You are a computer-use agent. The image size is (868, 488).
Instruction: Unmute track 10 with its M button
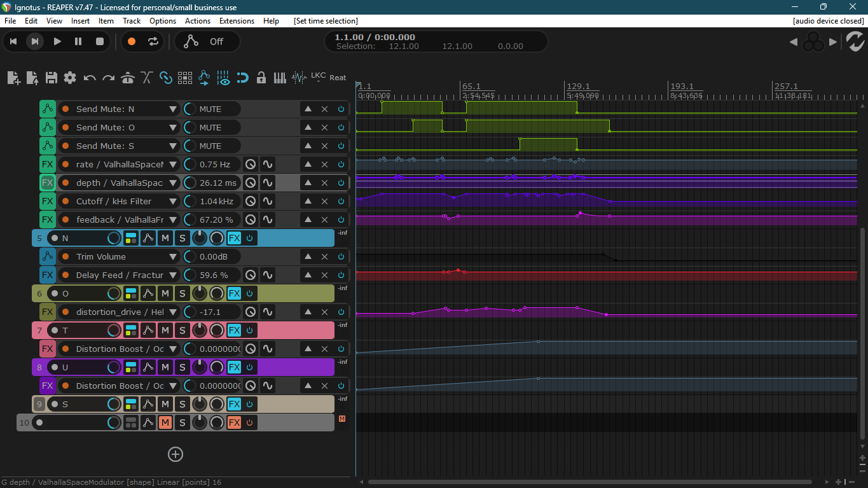[165, 422]
